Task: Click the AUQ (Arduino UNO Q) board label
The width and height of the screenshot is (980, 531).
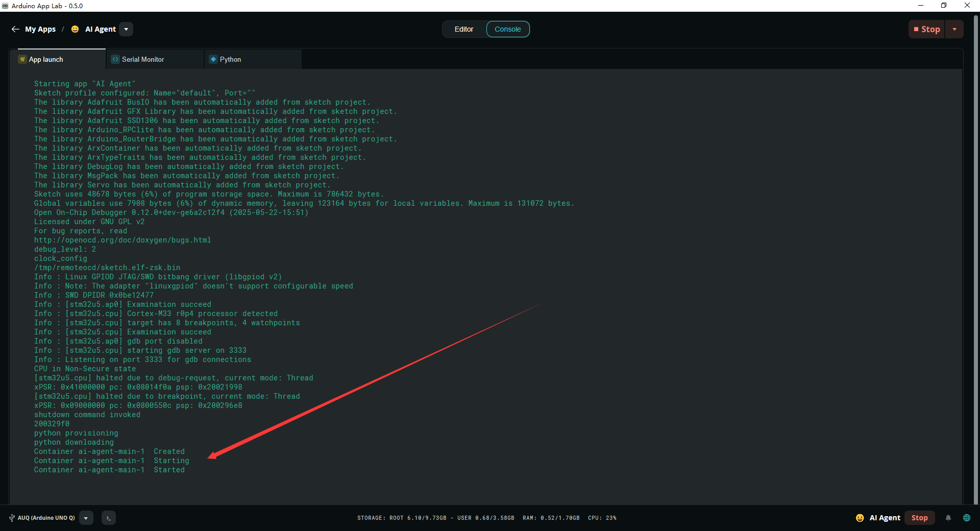Action: coord(46,518)
